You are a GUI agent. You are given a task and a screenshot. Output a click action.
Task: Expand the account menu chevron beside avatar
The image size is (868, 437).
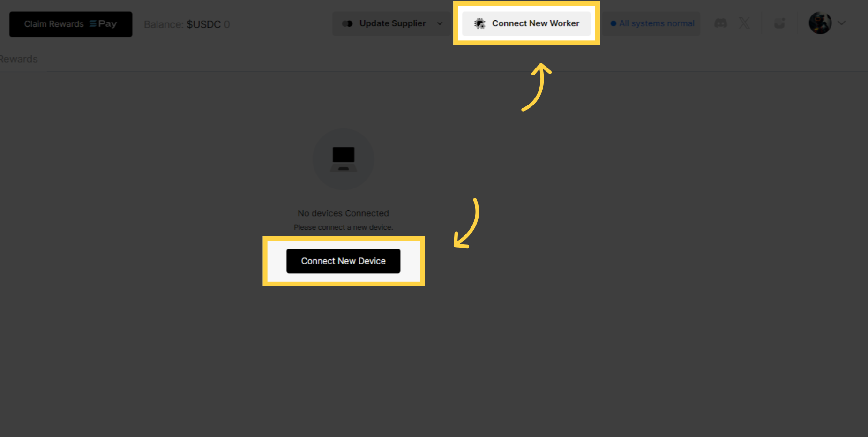[842, 23]
